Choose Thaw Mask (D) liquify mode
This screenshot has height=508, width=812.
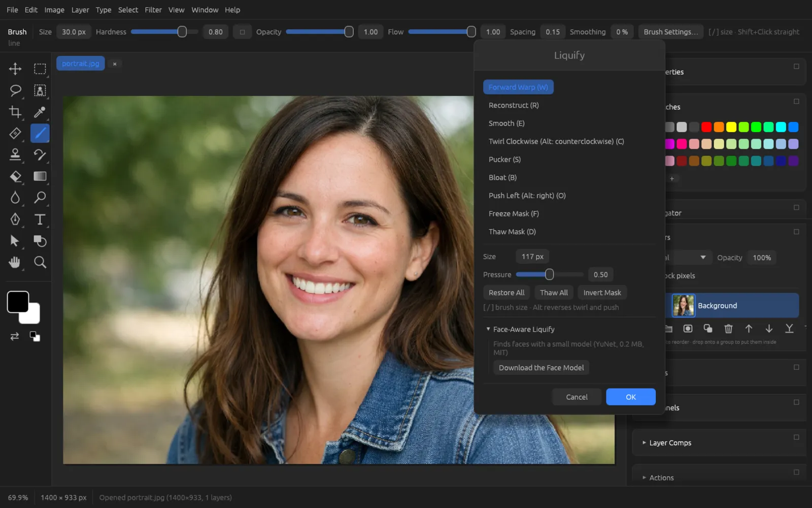[512, 232]
